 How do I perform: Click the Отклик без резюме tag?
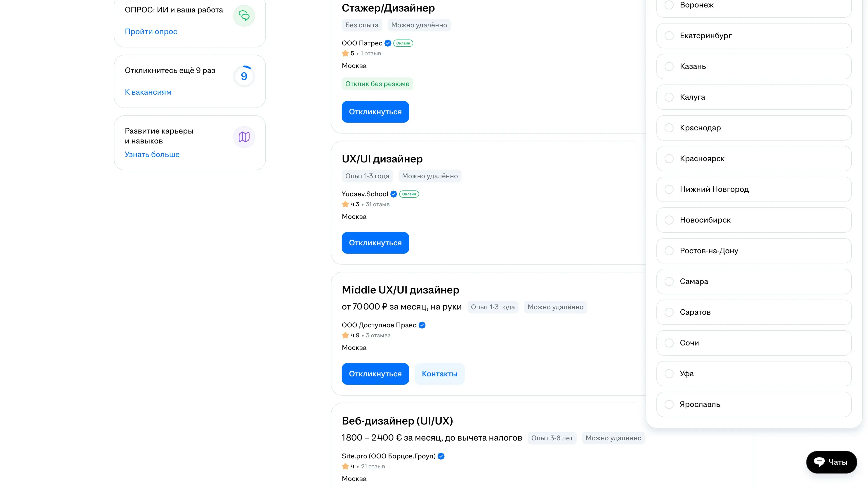pos(377,84)
